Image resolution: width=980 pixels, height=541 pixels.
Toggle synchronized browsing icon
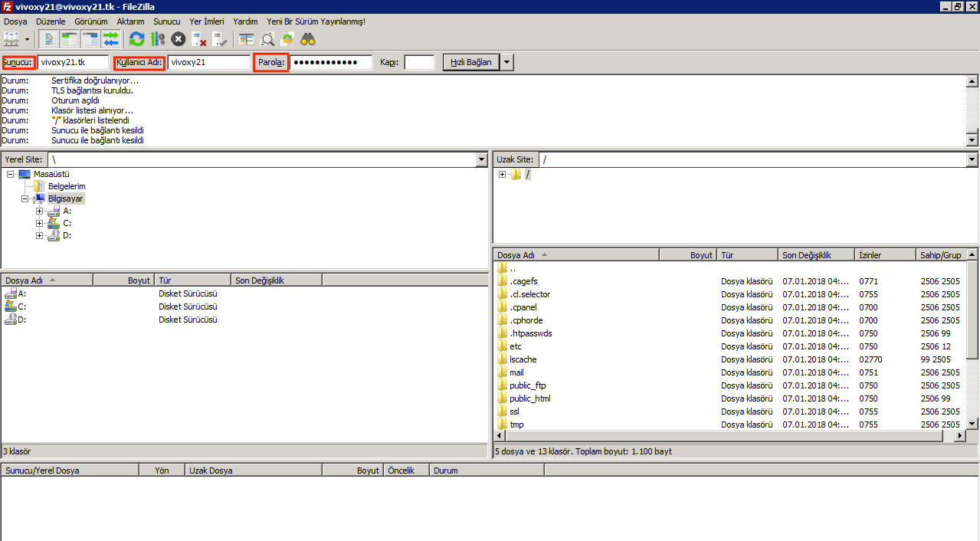point(287,38)
